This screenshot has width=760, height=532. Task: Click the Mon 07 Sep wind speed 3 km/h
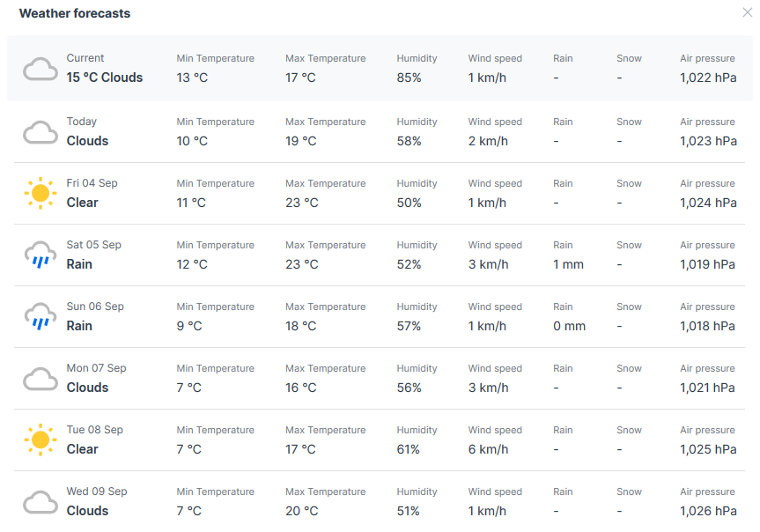pyautogui.click(x=488, y=388)
